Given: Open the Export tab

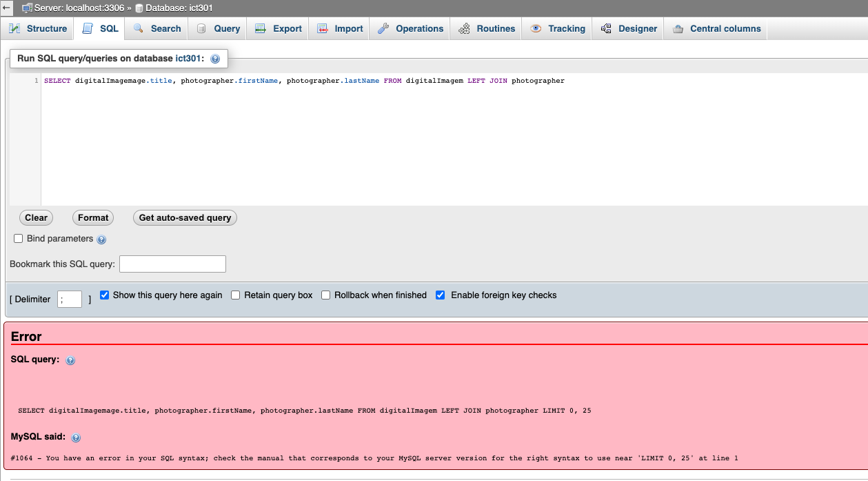Looking at the screenshot, I should [x=278, y=28].
